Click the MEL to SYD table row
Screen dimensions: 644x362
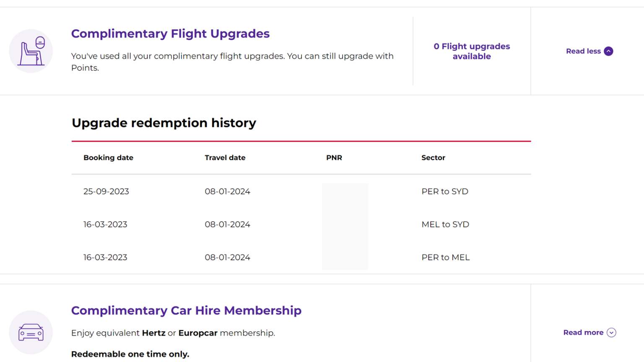[x=445, y=225]
